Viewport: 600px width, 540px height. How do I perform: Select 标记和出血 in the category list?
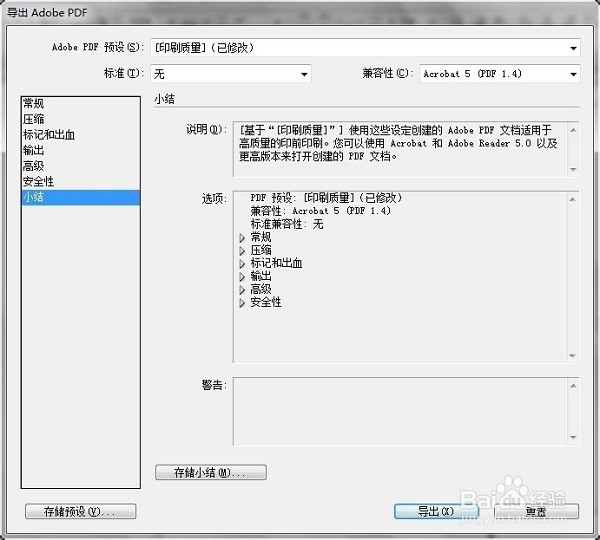[49, 135]
